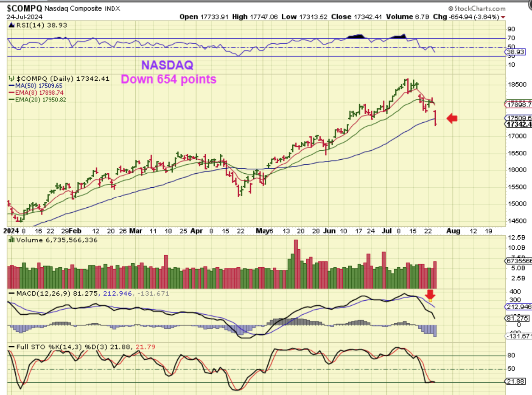
Task: Click the 14500 price axis label
Action: pyautogui.click(x=516, y=221)
